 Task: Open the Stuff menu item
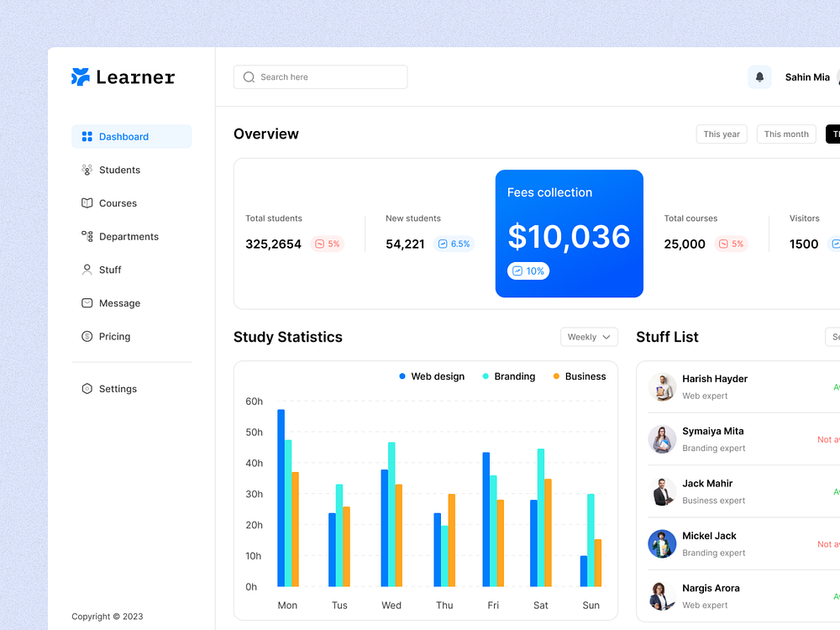click(110, 270)
